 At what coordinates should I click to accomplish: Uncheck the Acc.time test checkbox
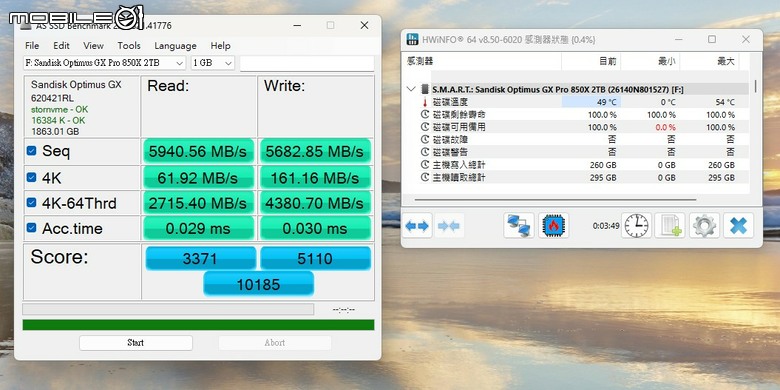coord(31,228)
